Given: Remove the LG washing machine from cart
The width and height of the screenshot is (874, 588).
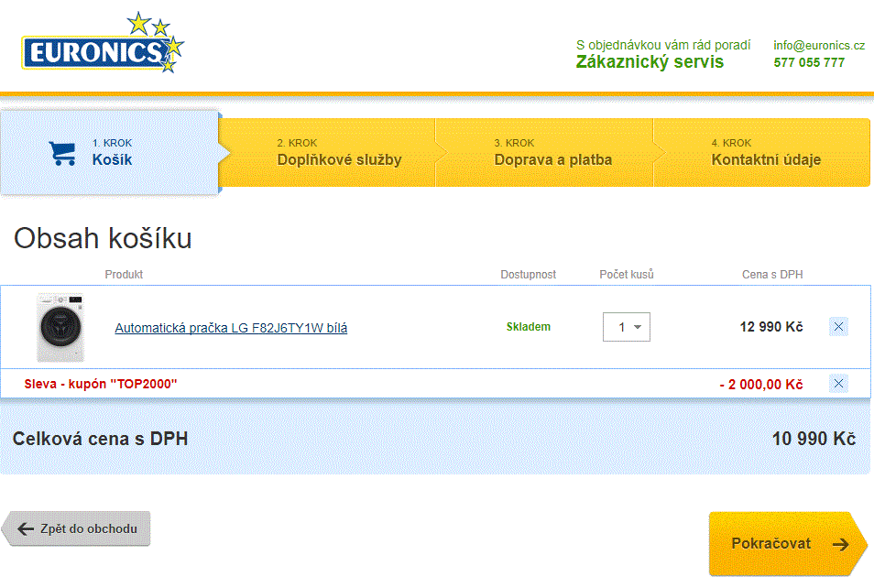Looking at the screenshot, I should point(838,327).
